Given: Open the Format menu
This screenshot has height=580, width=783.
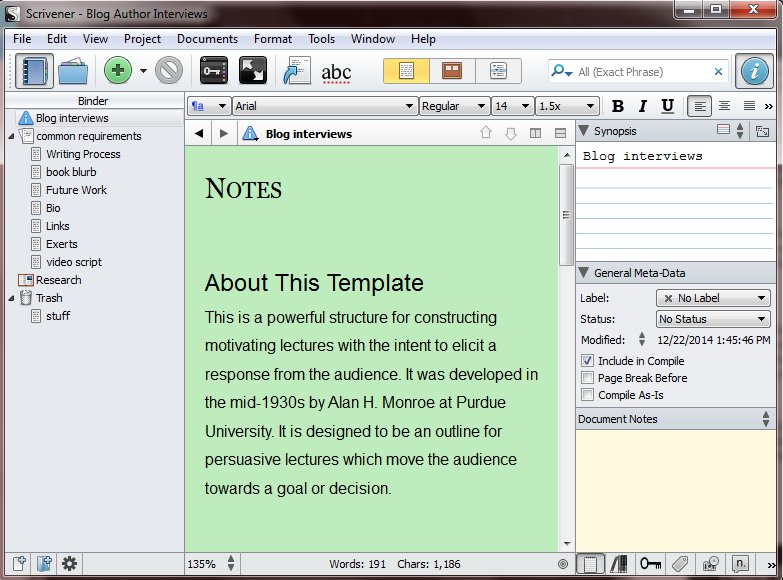Looking at the screenshot, I should click(x=273, y=39).
